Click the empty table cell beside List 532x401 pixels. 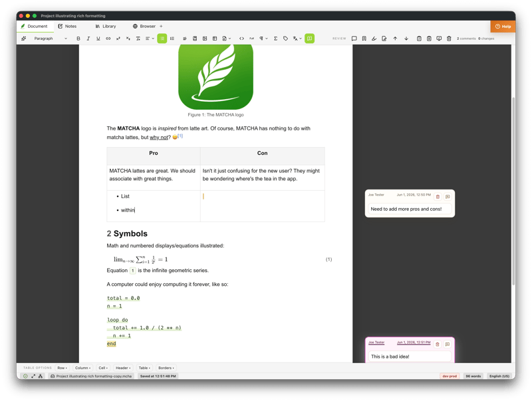[262, 206]
